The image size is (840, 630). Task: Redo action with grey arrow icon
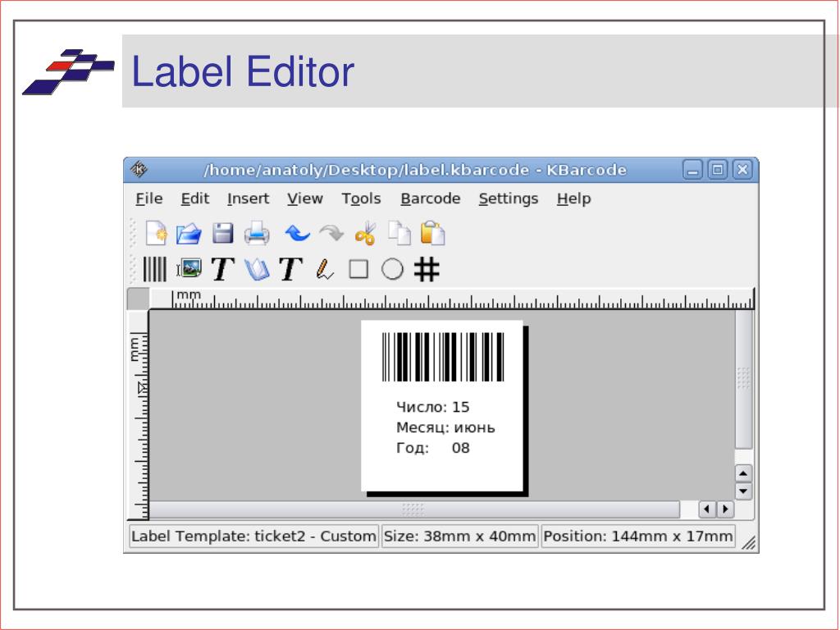point(331,234)
